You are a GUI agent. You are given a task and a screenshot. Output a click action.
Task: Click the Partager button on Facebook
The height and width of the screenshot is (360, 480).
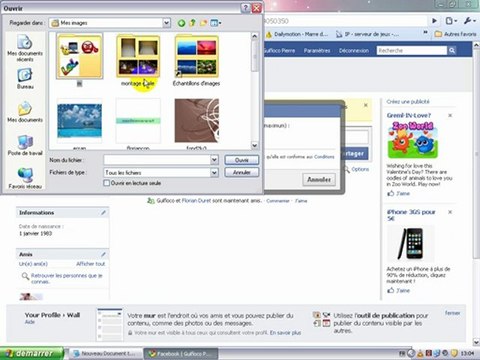pyautogui.click(x=354, y=154)
